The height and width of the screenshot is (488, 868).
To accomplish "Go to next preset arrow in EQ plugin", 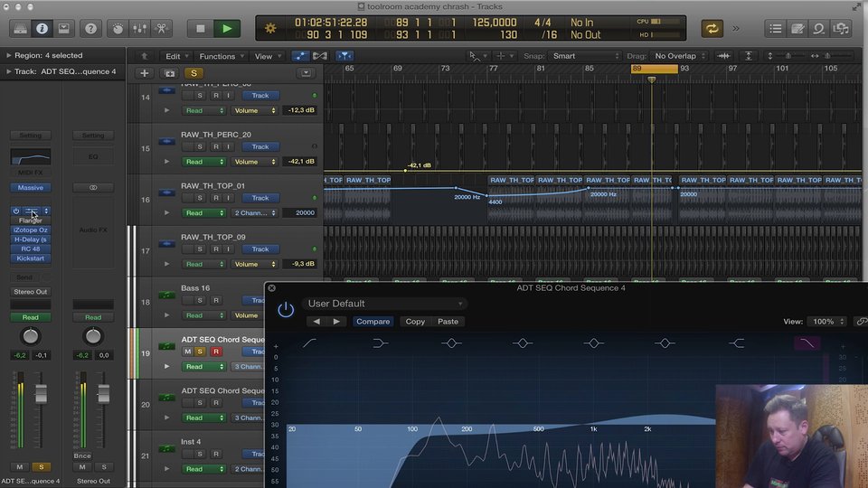I will click(x=336, y=322).
